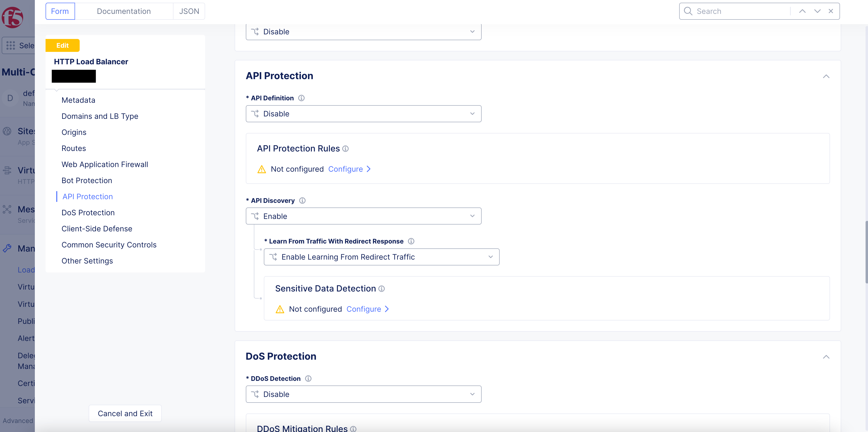The width and height of the screenshot is (868, 432).
Task: Click the Sensitive Data Detection info icon
Action: pyautogui.click(x=382, y=289)
